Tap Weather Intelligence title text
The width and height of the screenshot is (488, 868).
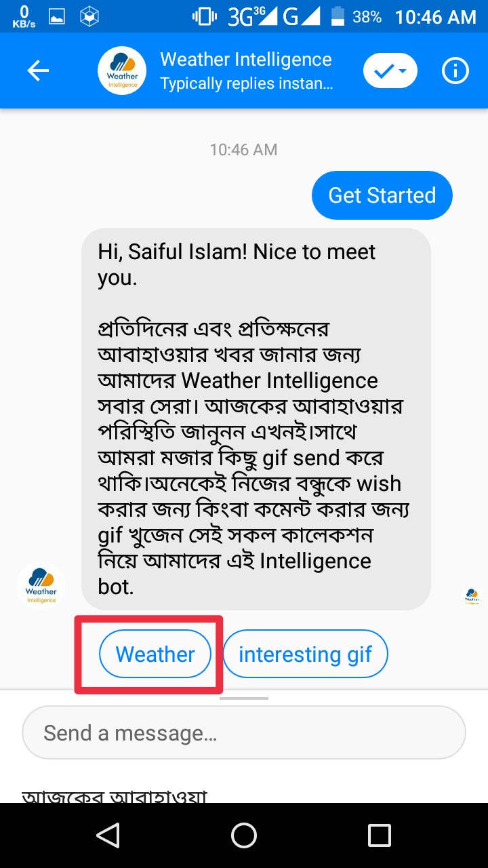click(246, 60)
